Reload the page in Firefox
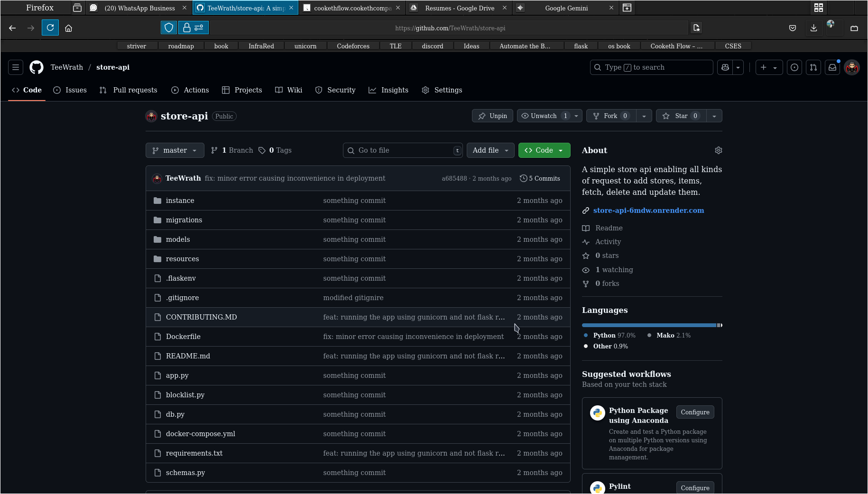 [x=50, y=28]
